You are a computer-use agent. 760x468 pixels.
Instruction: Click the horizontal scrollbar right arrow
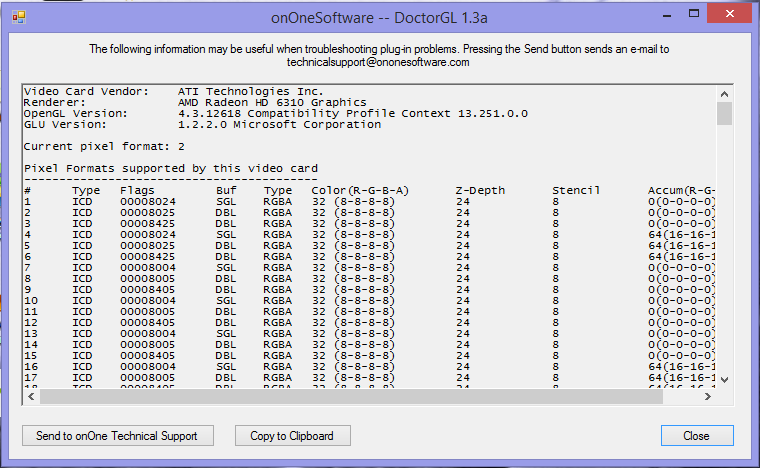click(x=708, y=396)
